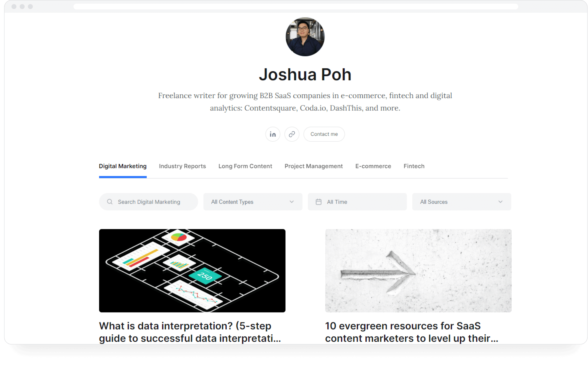Click the website link chain icon
Screen dimensions: 588x365
coord(292,134)
